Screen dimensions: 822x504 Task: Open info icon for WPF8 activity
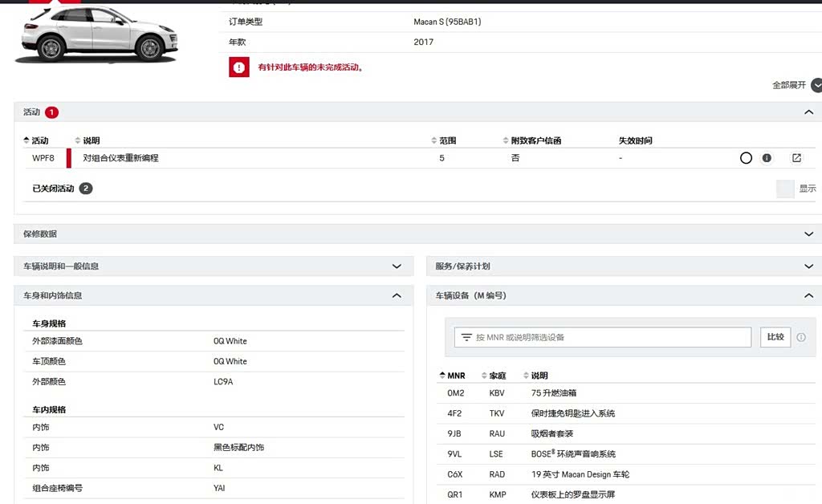[x=767, y=157]
